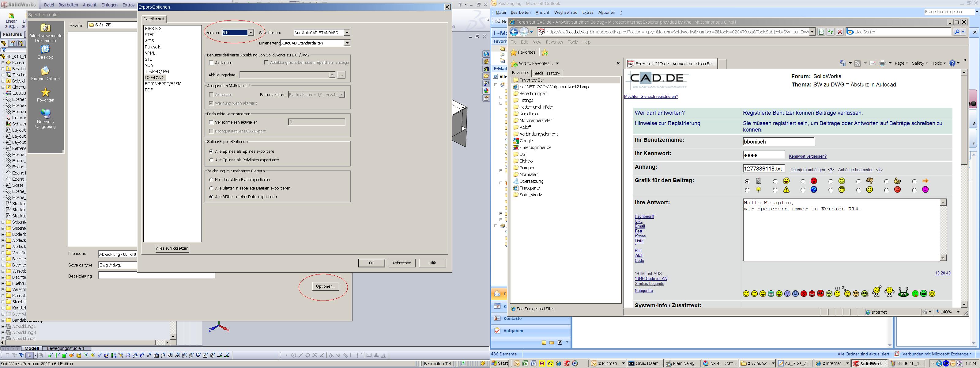Viewport: 980px width, 368px height.
Task: Click Kennwort vergessen link
Action: 807,156
